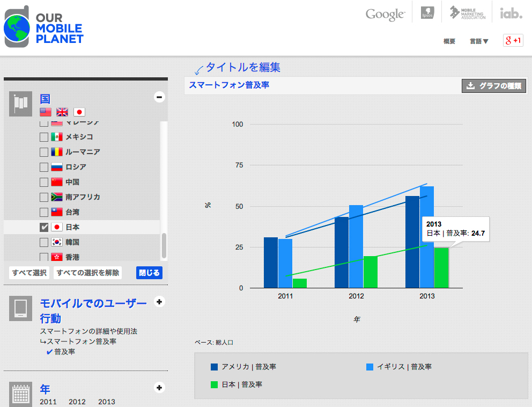Click the China flag icon in list

[x=57, y=182]
